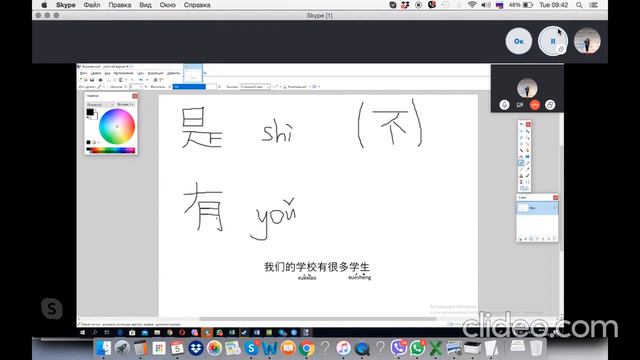Select the Clone Stamp tool
640x360 pixels.
[x=521, y=176]
